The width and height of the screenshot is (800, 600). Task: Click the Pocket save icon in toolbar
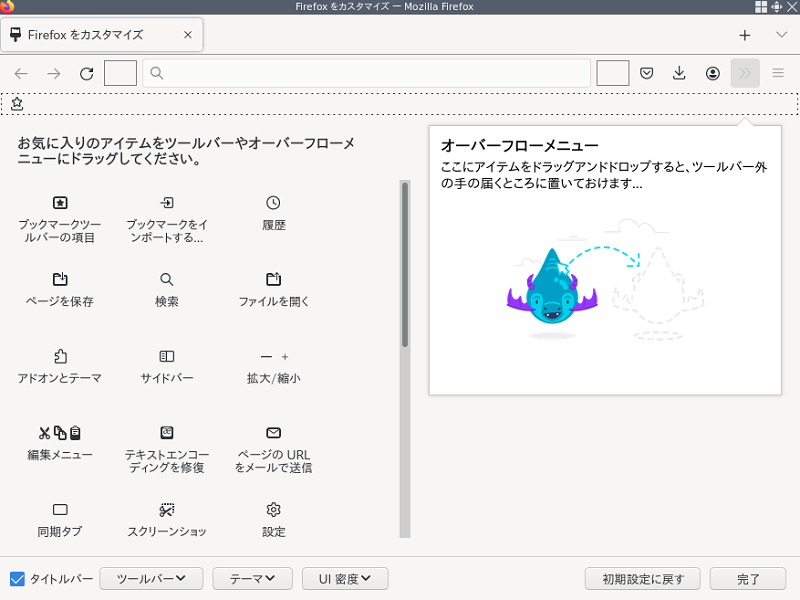click(x=647, y=73)
